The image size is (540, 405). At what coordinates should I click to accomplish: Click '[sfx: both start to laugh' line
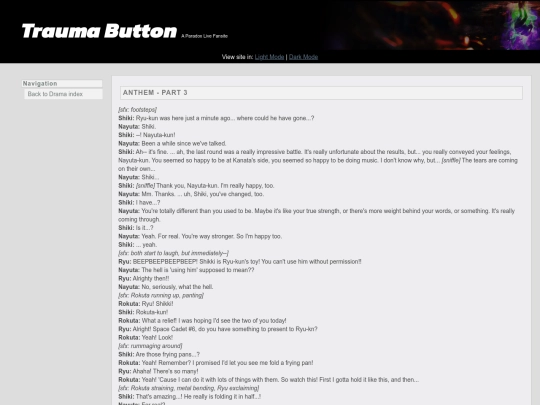tap(173, 253)
